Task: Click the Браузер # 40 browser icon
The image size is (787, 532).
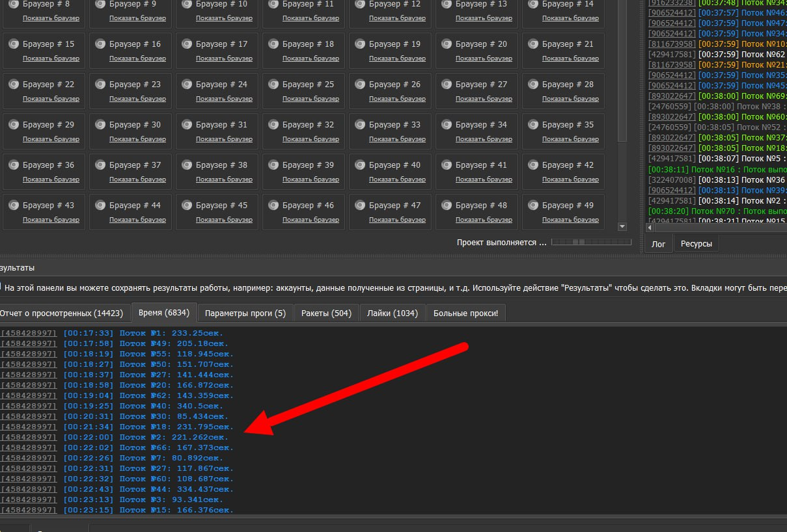Action: [x=359, y=165]
